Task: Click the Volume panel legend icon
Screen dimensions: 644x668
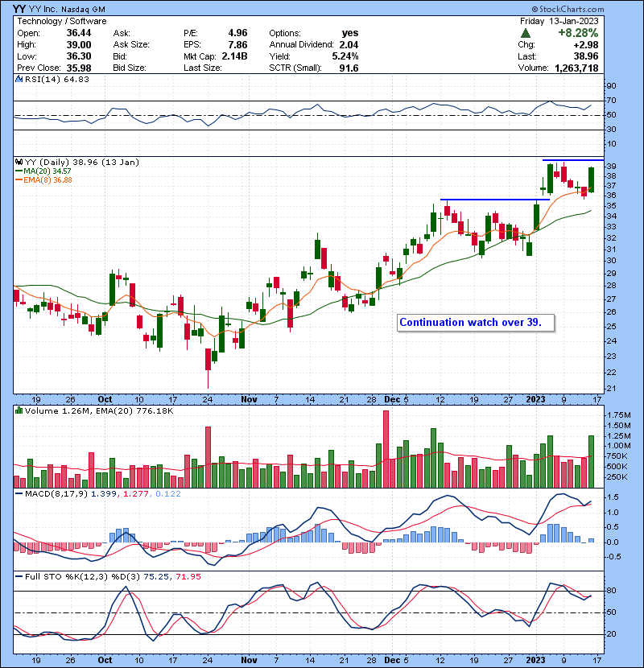Action: [18, 412]
